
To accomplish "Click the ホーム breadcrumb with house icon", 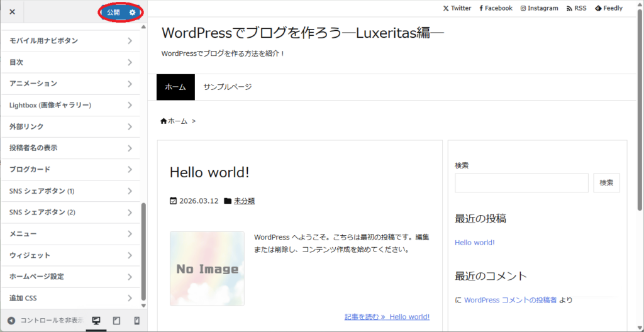I will (x=174, y=121).
